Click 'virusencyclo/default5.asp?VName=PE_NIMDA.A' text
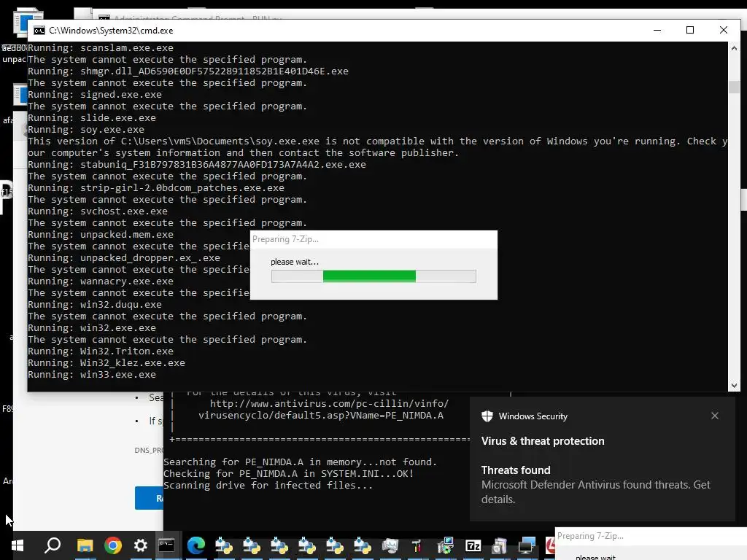The image size is (747, 560). (321, 415)
